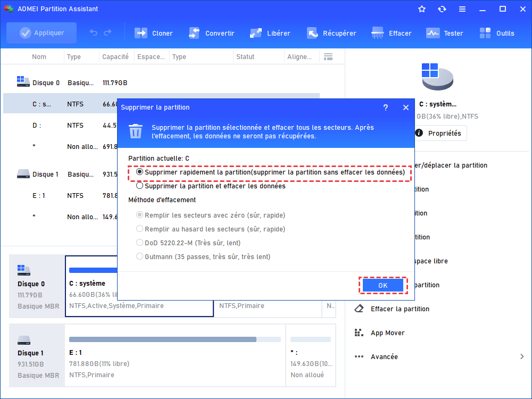The image size is (532, 399).
Task: Click the Appliquer button
Action: coord(41,33)
